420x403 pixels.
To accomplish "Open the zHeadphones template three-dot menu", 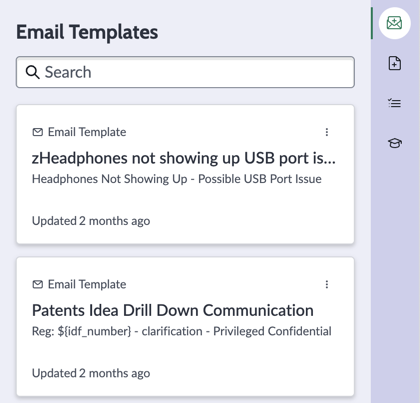I will tap(327, 132).
